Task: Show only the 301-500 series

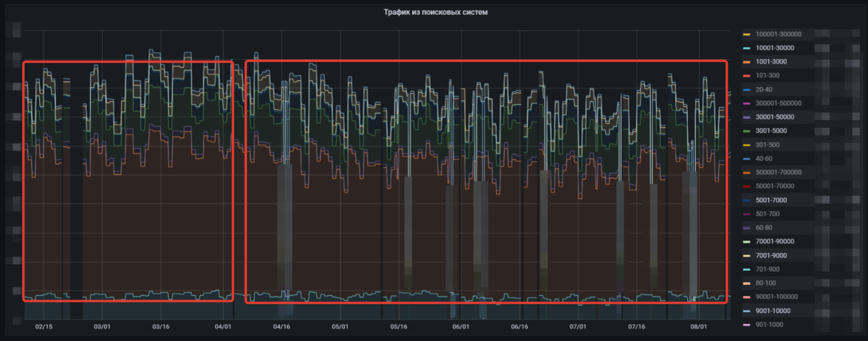Action: [769, 145]
